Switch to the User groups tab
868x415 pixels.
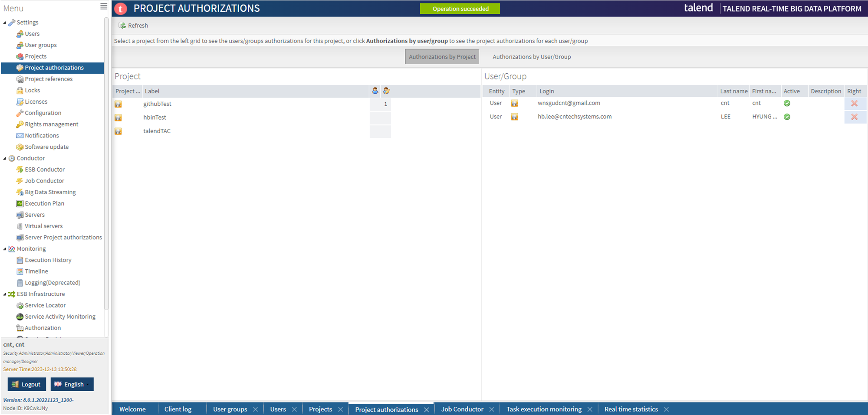click(x=230, y=409)
